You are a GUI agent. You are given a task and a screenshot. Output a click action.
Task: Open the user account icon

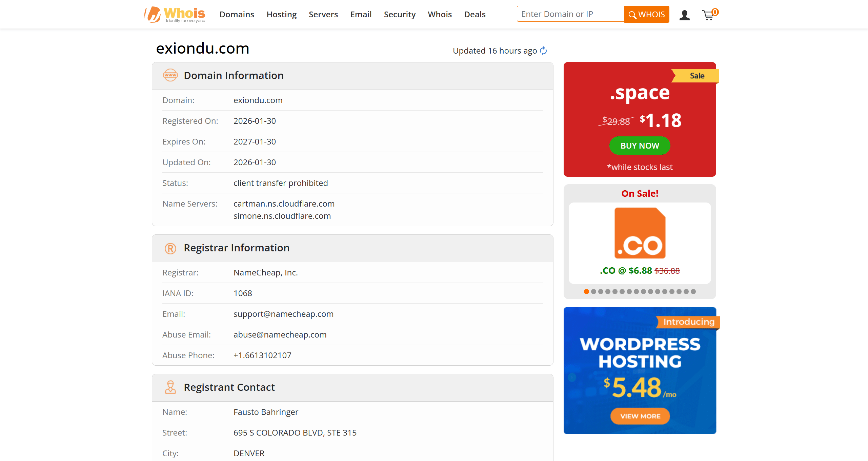pyautogui.click(x=684, y=15)
